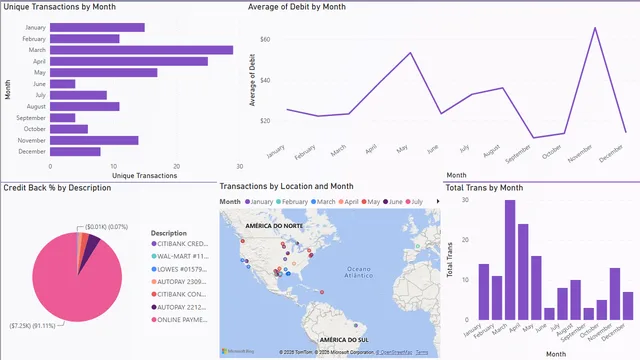Click the Average of Debit by Month title
Screen dimensions: 640x360
point(297,7)
